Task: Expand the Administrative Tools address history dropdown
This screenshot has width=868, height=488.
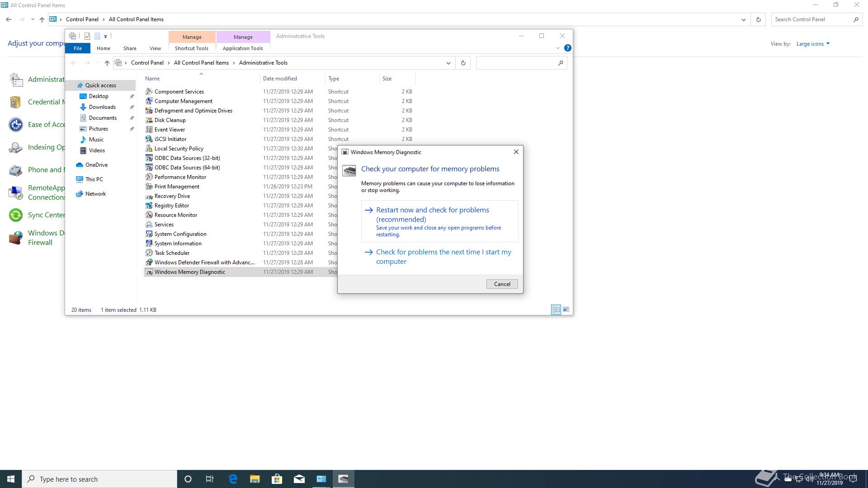Action: coord(448,63)
